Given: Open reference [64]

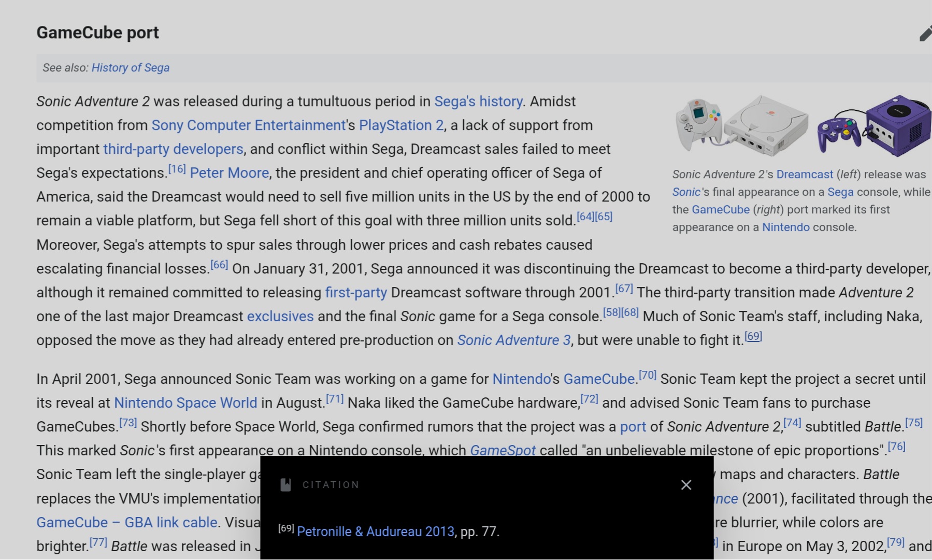Looking at the screenshot, I should [x=585, y=217].
